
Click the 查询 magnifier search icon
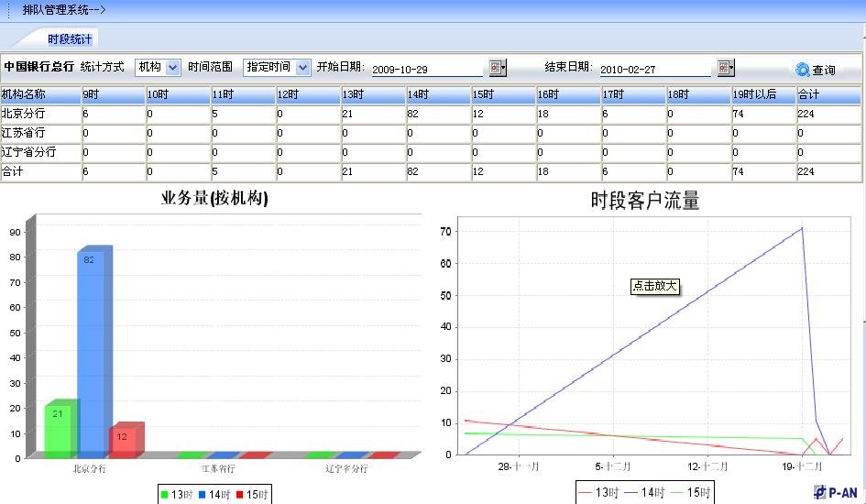coord(803,70)
